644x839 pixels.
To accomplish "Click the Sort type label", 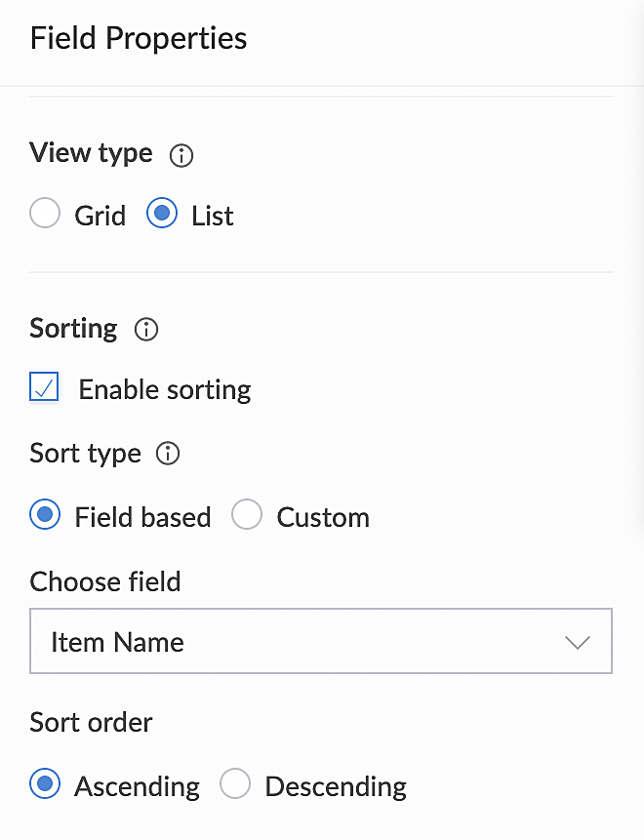I will pyautogui.click(x=85, y=454).
